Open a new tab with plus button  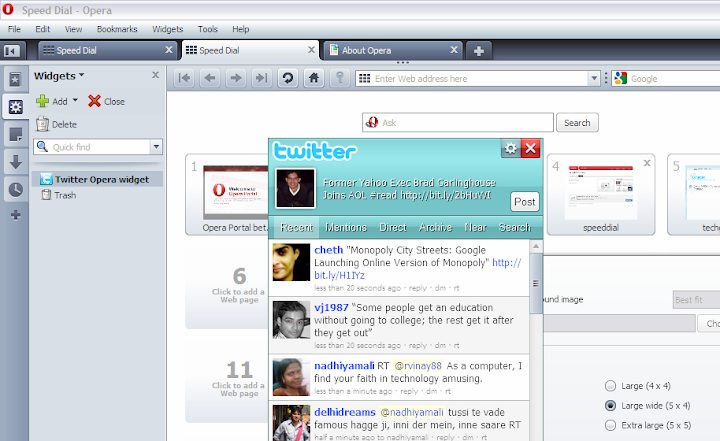[479, 51]
